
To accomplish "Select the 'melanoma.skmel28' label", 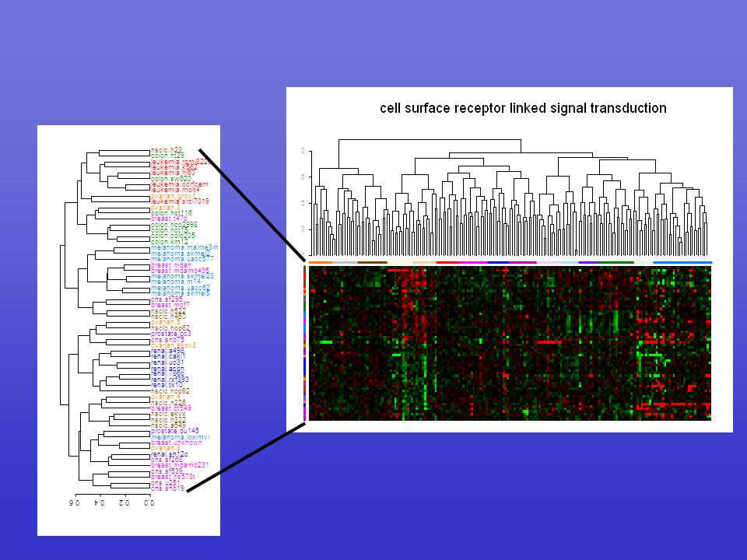I will 182,276.
